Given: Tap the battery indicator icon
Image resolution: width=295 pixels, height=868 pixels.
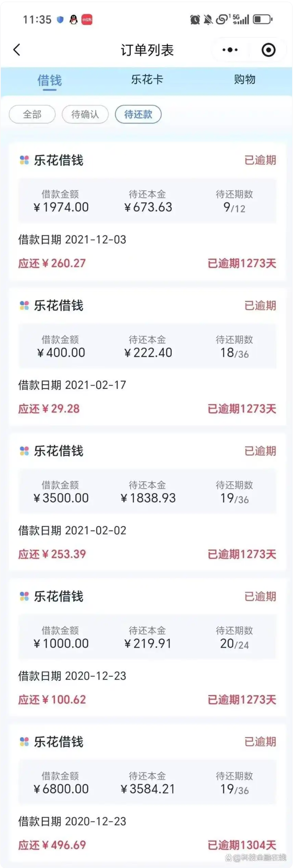Looking at the screenshot, I should [263, 20].
